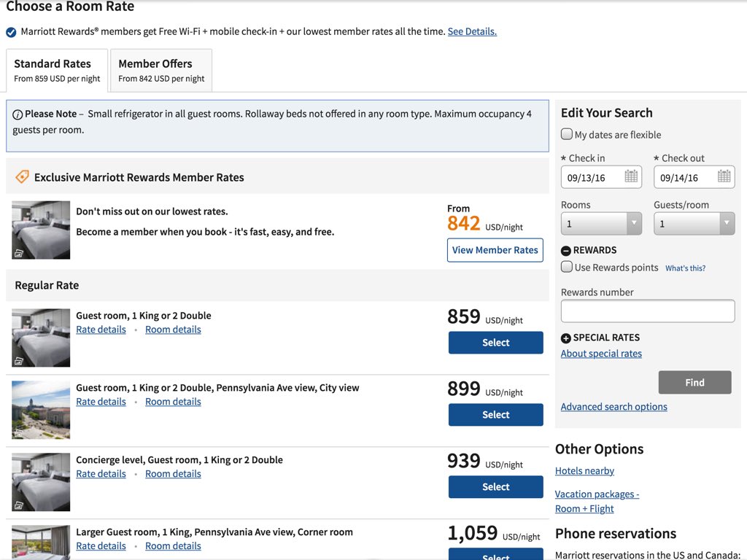Click What's this? link

click(x=685, y=268)
